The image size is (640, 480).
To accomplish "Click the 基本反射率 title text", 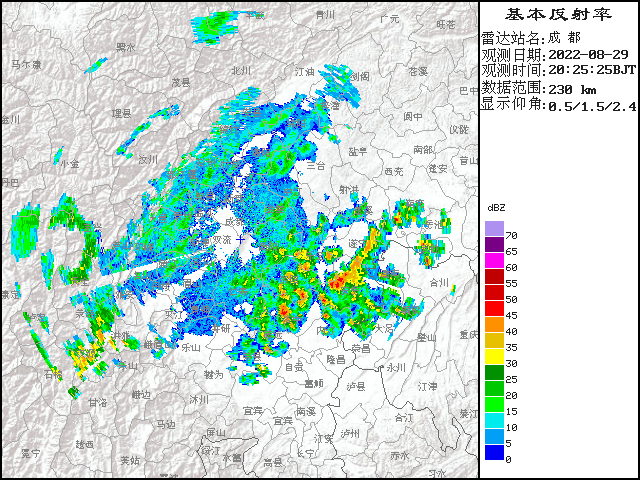I will click(558, 14).
